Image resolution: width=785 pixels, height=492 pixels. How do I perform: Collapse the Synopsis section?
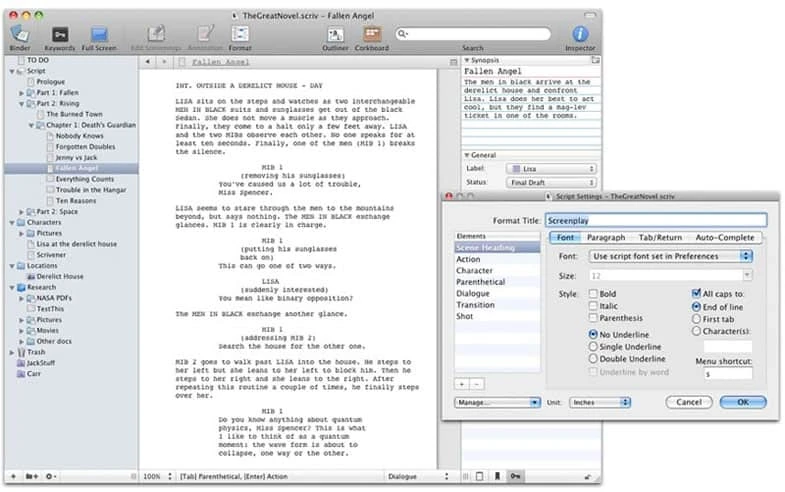(x=467, y=60)
